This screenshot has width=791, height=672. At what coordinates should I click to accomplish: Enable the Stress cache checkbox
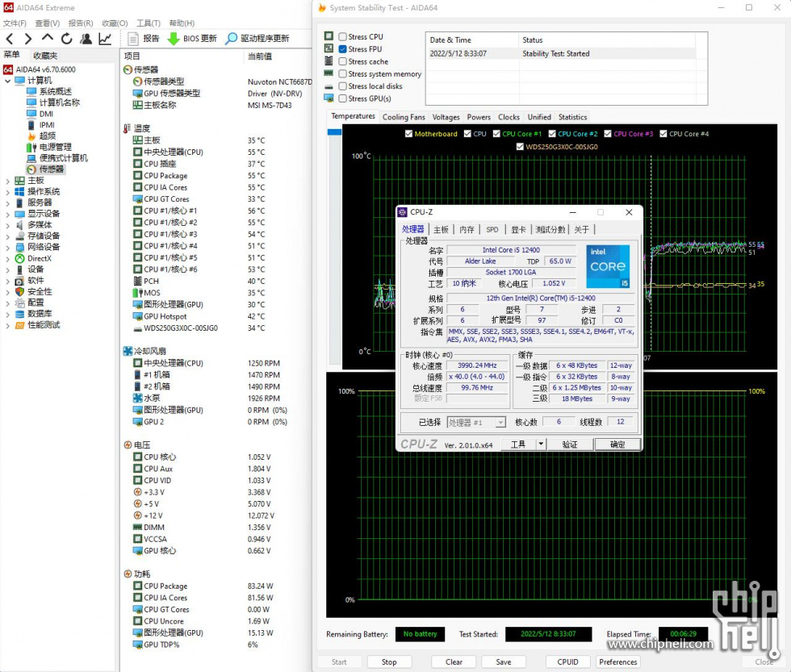click(342, 61)
